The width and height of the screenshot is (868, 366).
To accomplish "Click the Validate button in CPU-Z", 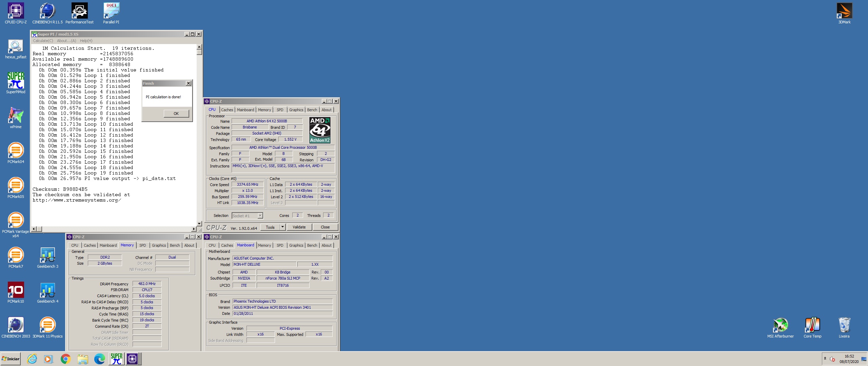I will [x=299, y=227].
